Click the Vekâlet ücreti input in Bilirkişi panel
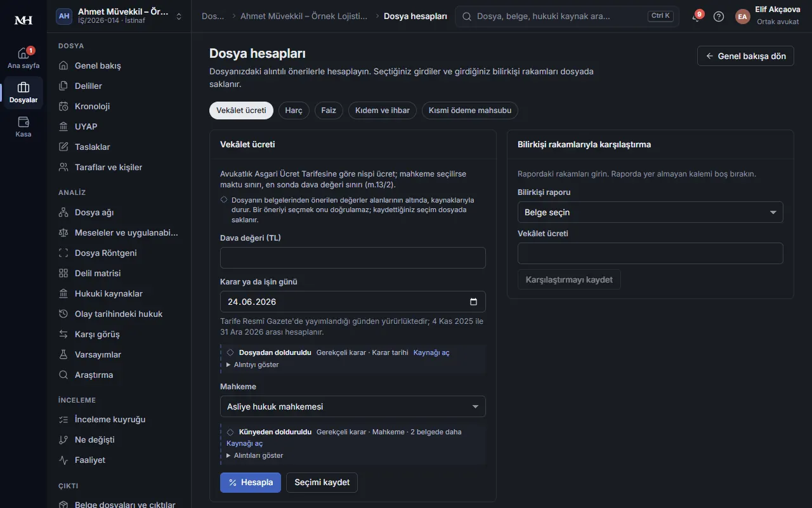The height and width of the screenshot is (508, 812). pyautogui.click(x=650, y=253)
